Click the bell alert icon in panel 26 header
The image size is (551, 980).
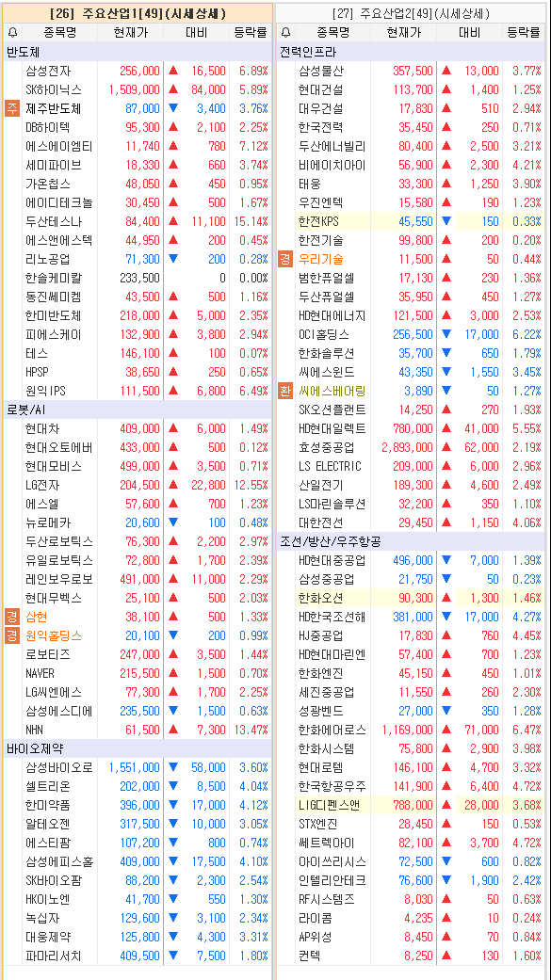click(x=12, y=33)
